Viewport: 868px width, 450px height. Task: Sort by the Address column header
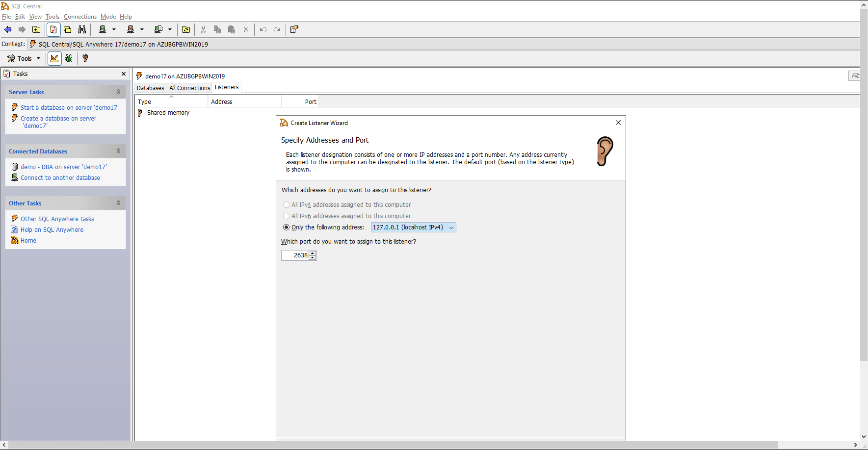[245, 101]
